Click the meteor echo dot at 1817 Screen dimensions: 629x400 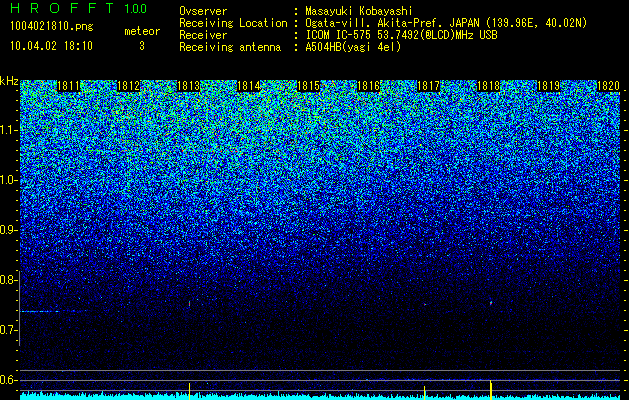(x=425, y=305)
